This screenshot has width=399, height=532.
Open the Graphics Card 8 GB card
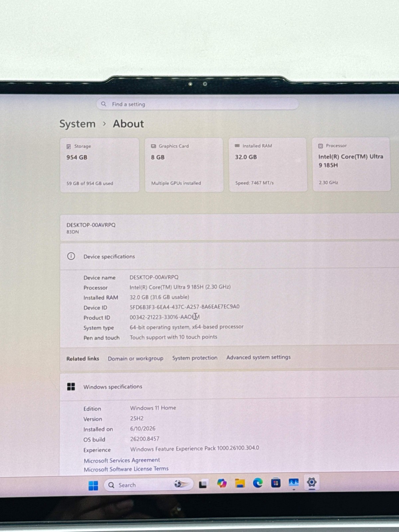tap(184, 165)
